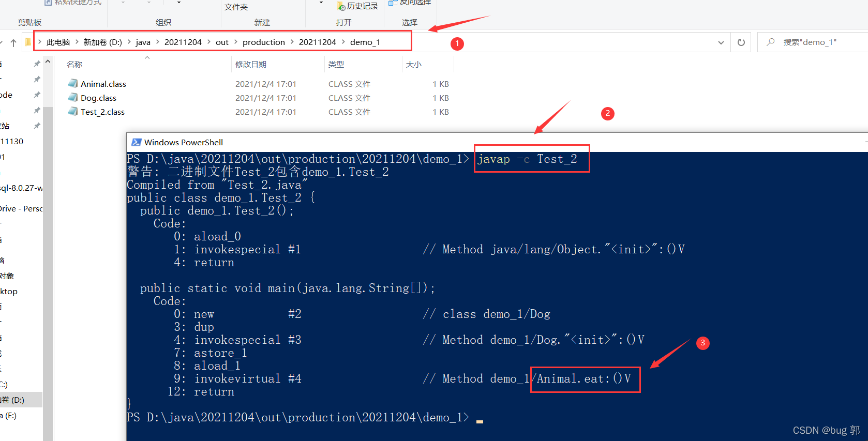Select the (E:) drive in nav pane

pos(8,415)
